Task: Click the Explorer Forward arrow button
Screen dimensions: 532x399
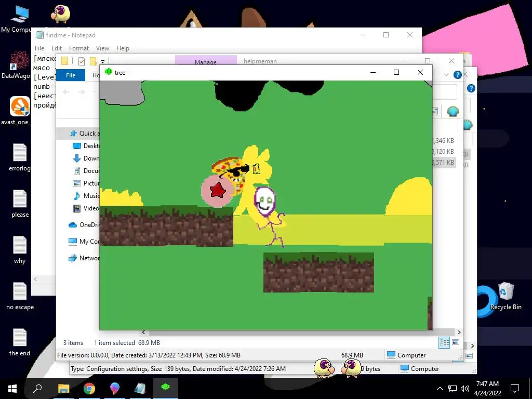Action: [x=82, y=91]
